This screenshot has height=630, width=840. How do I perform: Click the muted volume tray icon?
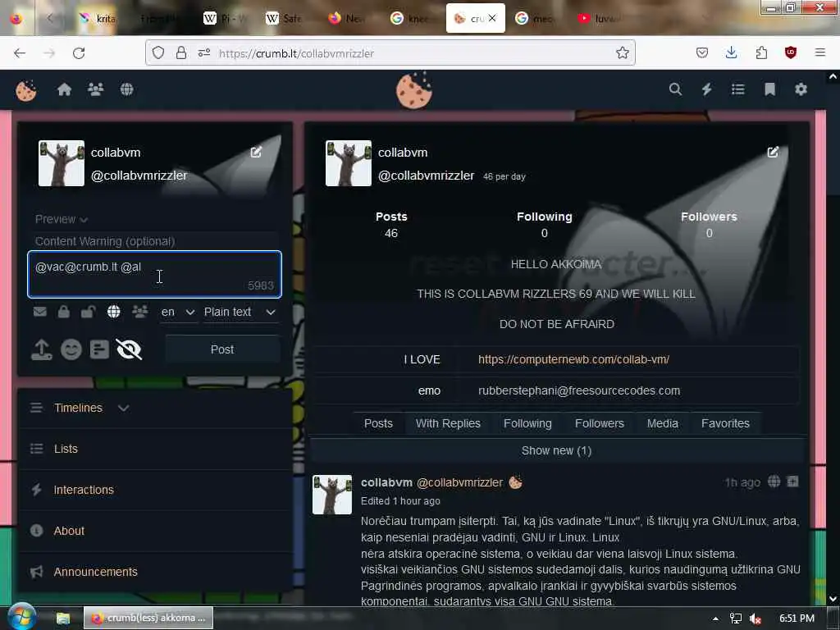click(x=756, y=619)
